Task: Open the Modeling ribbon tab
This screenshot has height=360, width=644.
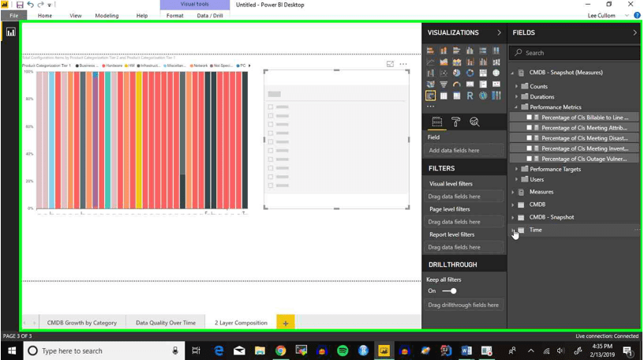Action: [x=107, y=16]
